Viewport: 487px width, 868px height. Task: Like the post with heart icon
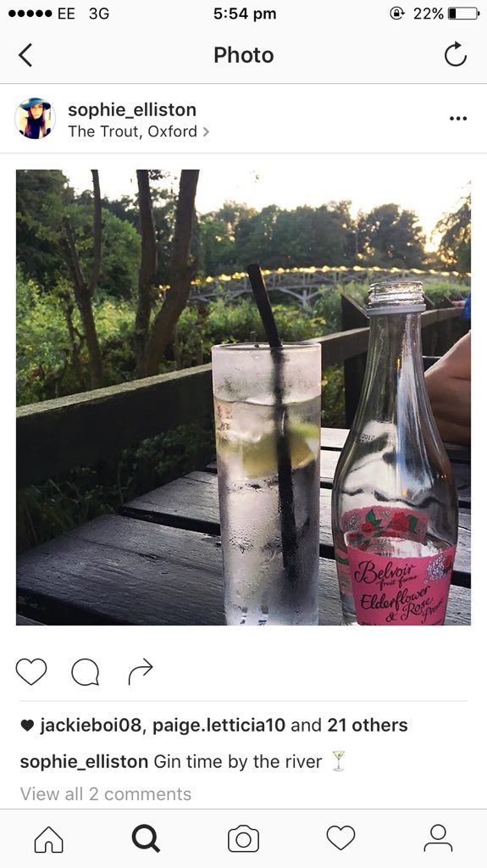[31, 671]
